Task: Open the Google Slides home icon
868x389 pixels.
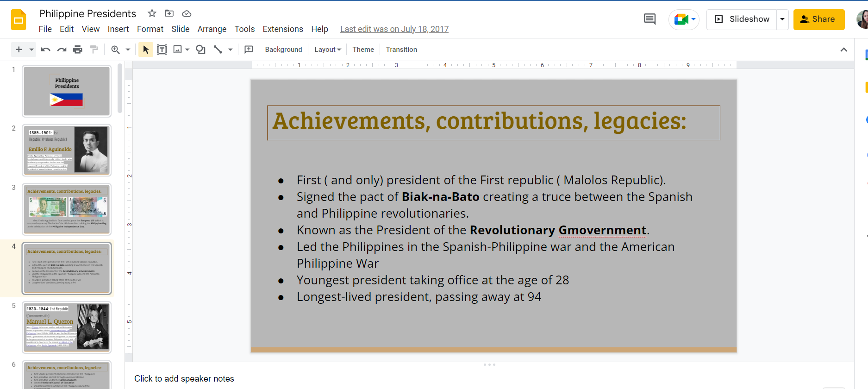Action: click(x=19, y=19)
